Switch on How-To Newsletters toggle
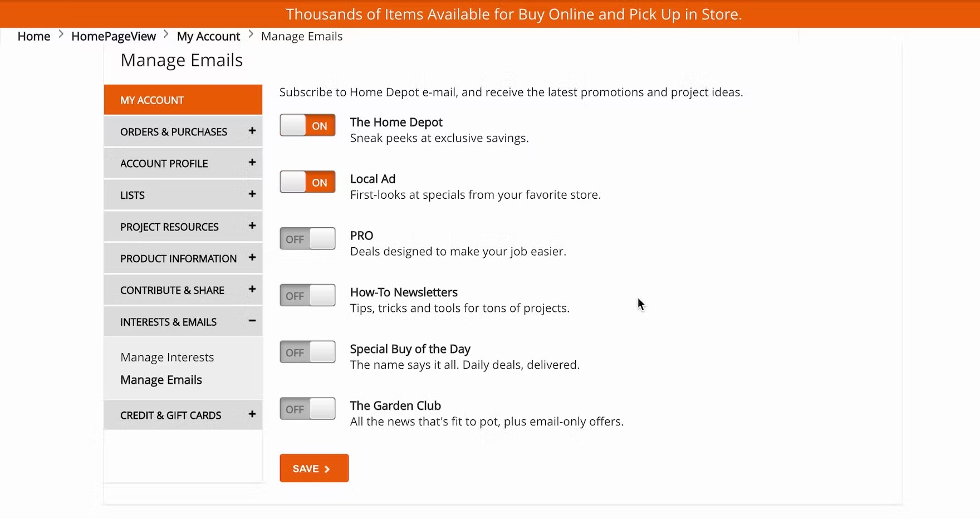This screenshot has width=980, height=519. [x=307, y=296]
